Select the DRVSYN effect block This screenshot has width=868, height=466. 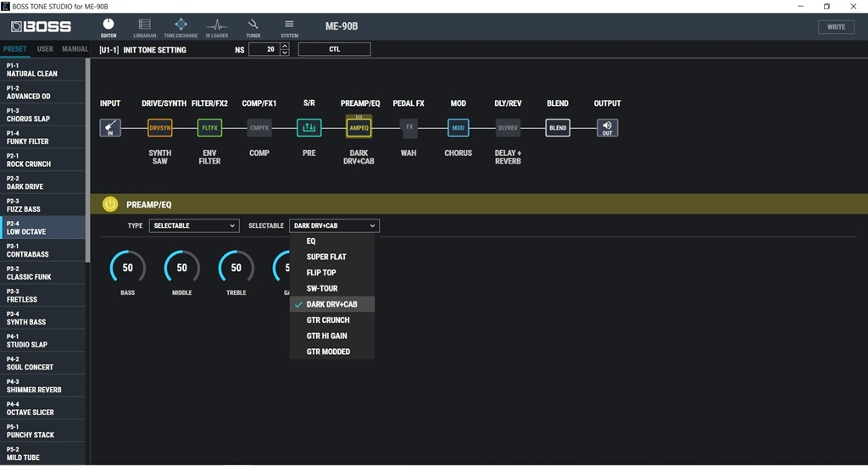pos(160,128)
